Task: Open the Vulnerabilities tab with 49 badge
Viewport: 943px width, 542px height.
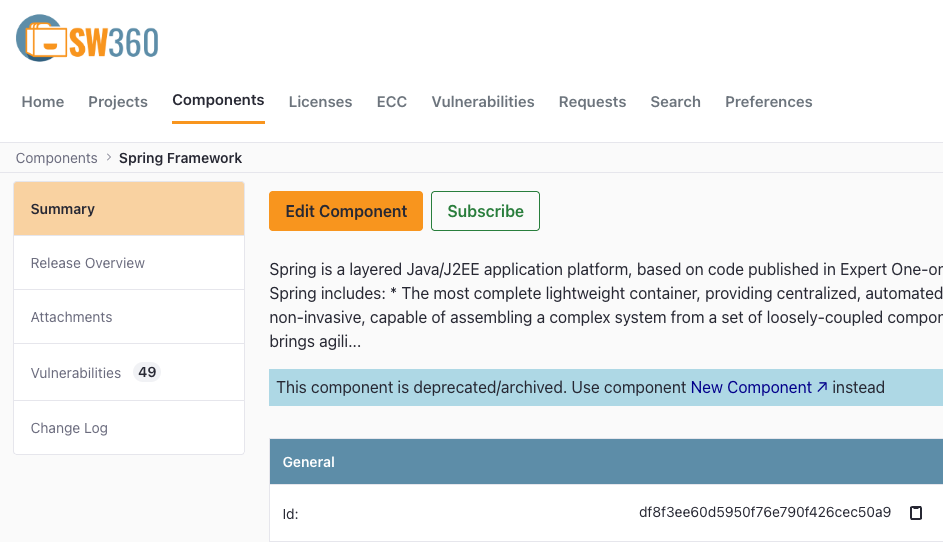Action: coord(129,372)
